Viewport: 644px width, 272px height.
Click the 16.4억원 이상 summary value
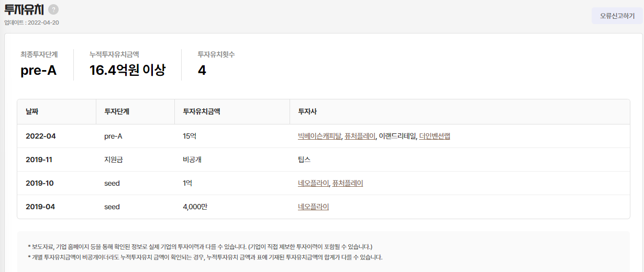coord(128,70)
